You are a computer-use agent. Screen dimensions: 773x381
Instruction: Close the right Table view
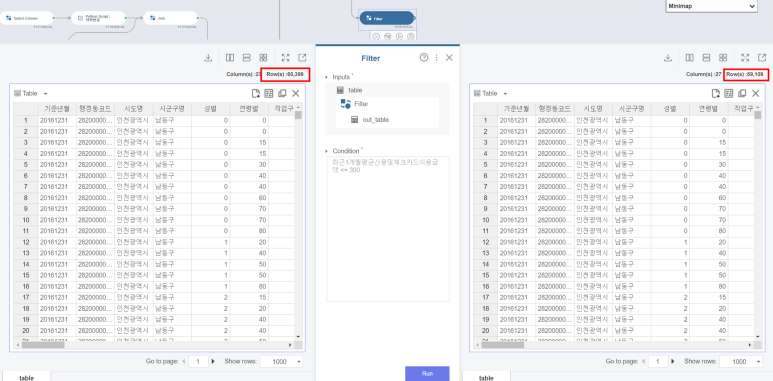(x=755, y=93)
